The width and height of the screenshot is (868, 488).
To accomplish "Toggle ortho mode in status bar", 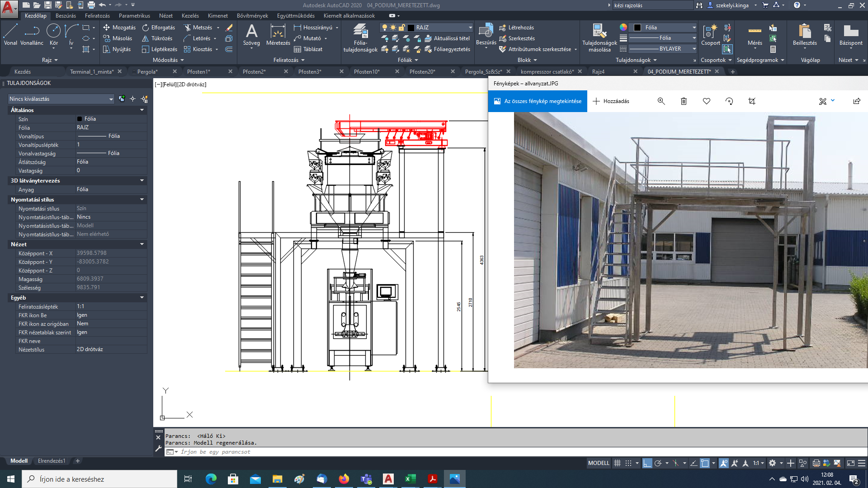I will [647, 463].
